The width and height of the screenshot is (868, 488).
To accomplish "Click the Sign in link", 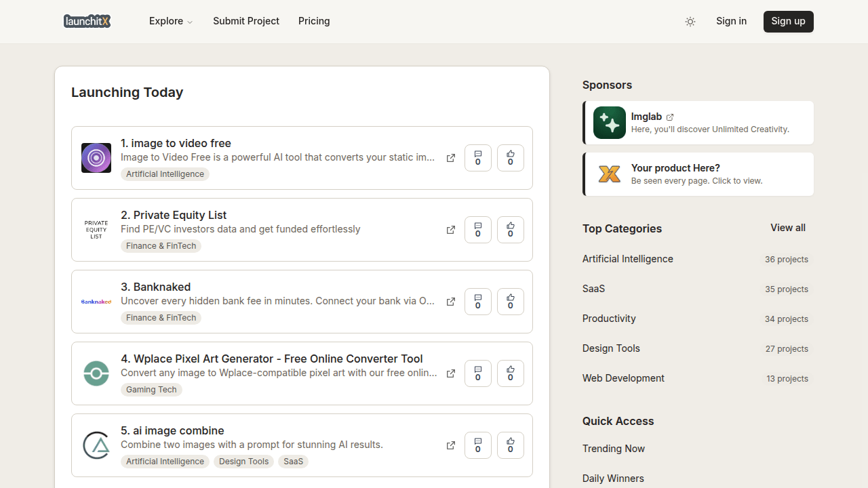I will [731, 21].
